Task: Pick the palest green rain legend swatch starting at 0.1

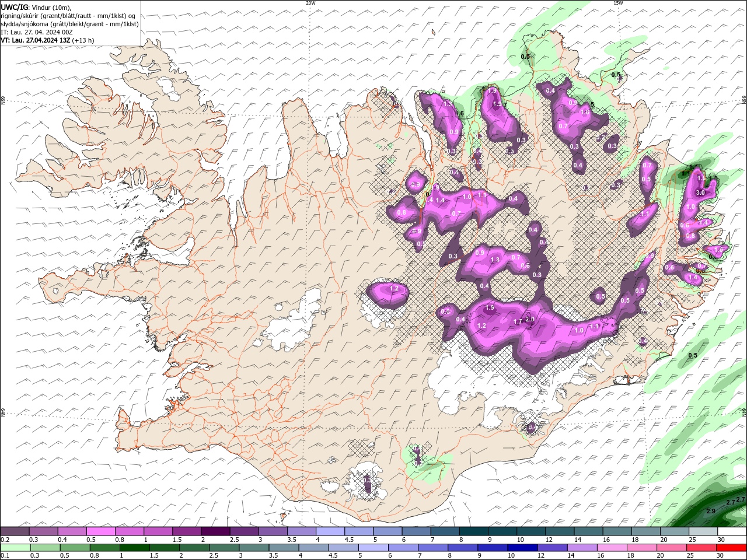Action: (x=15, y=547)
